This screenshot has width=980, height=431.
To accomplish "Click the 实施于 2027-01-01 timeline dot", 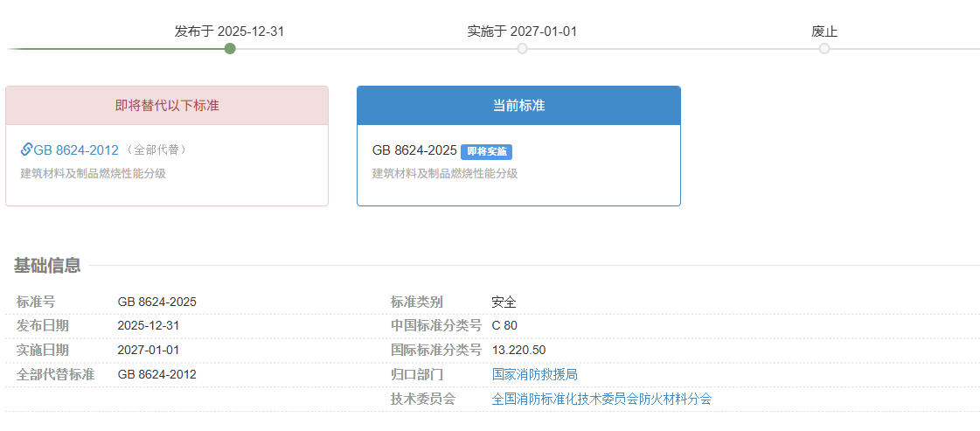I will tap(523, 49).
